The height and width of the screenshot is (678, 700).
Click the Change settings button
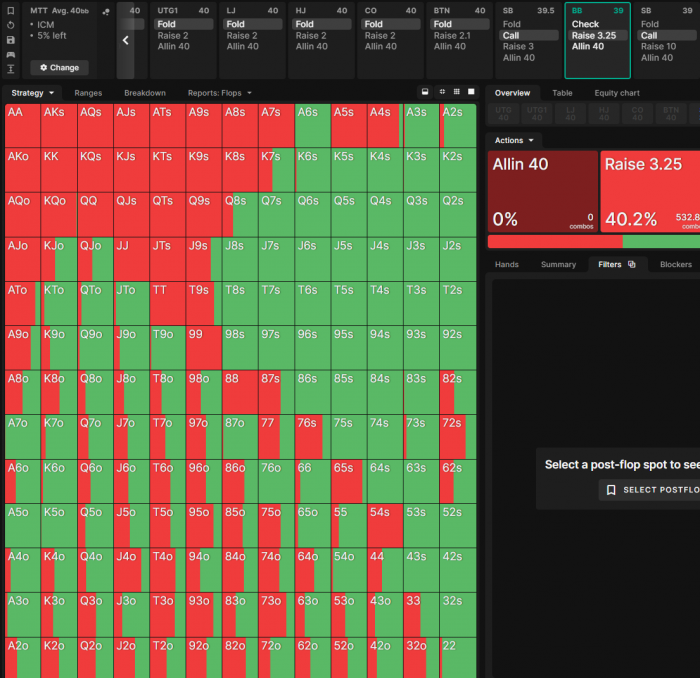59,67
